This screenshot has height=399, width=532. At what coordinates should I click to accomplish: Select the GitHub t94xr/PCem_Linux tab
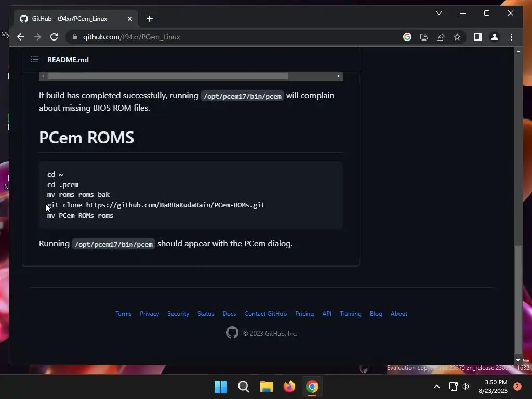[x=76, y=19]
